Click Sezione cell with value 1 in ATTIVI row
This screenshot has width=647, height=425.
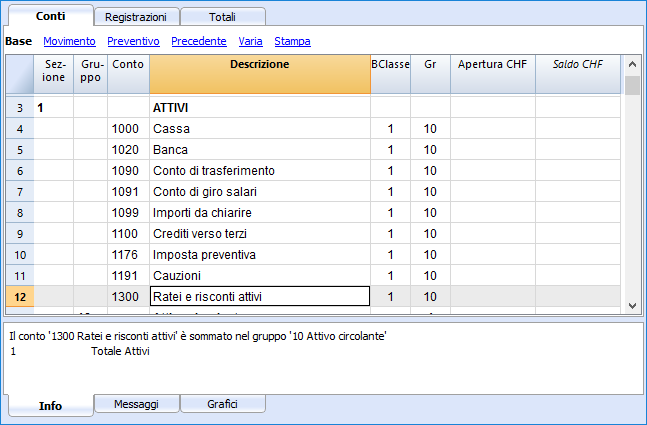54,108
